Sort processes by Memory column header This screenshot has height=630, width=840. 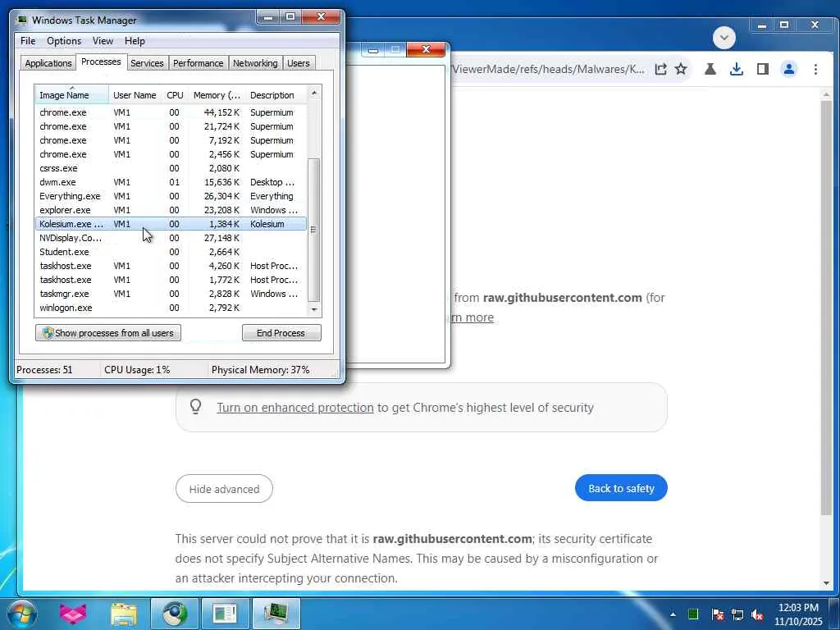(x=217, y=95)
